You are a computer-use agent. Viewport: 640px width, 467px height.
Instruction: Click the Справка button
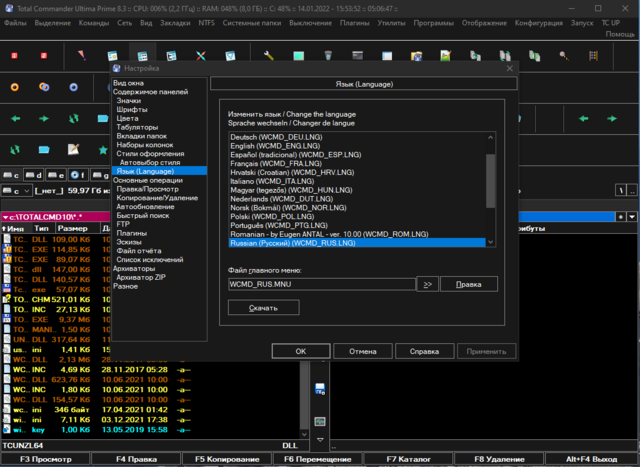point(424,351)
